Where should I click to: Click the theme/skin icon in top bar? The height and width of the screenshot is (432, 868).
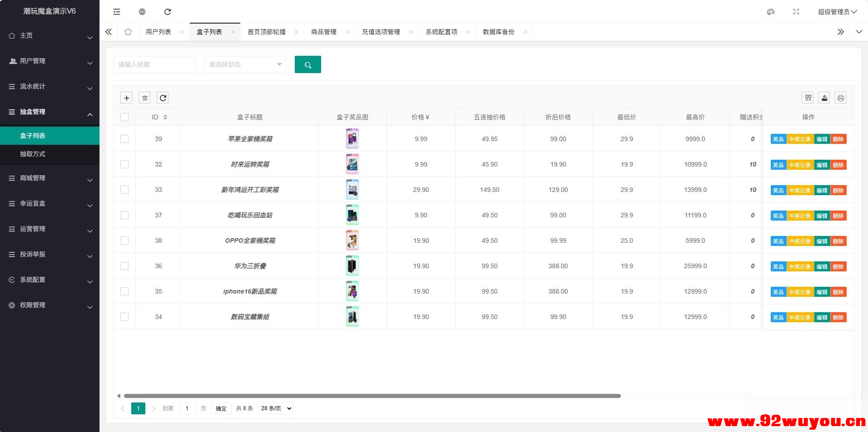coord(771,11)
